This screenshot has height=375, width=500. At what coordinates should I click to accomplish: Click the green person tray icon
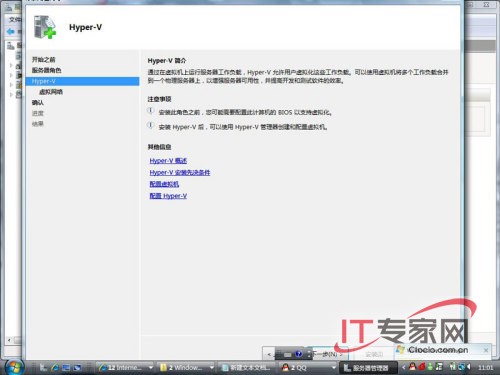(430, 367)
